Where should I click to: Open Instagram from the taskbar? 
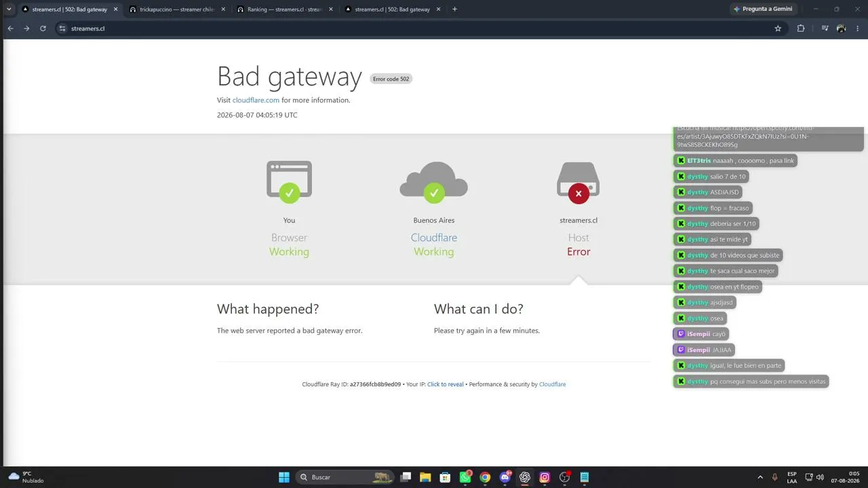pyautogui.click(x=545, y=477)
